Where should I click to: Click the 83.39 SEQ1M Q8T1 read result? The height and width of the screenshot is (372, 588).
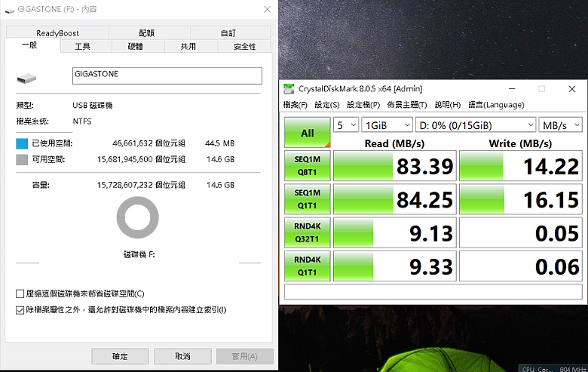395,166
